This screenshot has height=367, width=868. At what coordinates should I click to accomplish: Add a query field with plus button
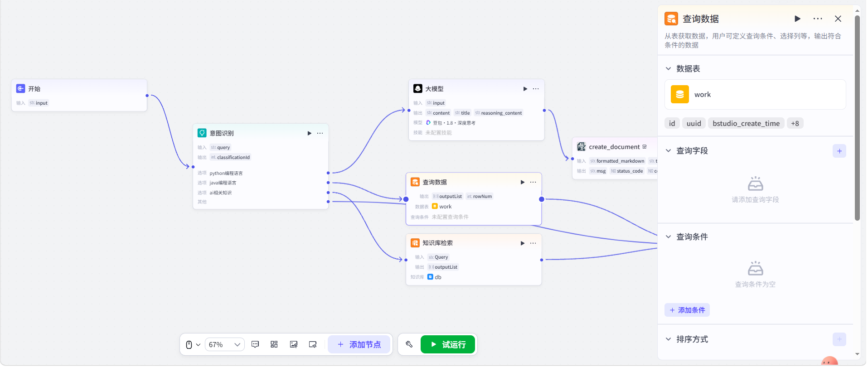pos(839,151)
